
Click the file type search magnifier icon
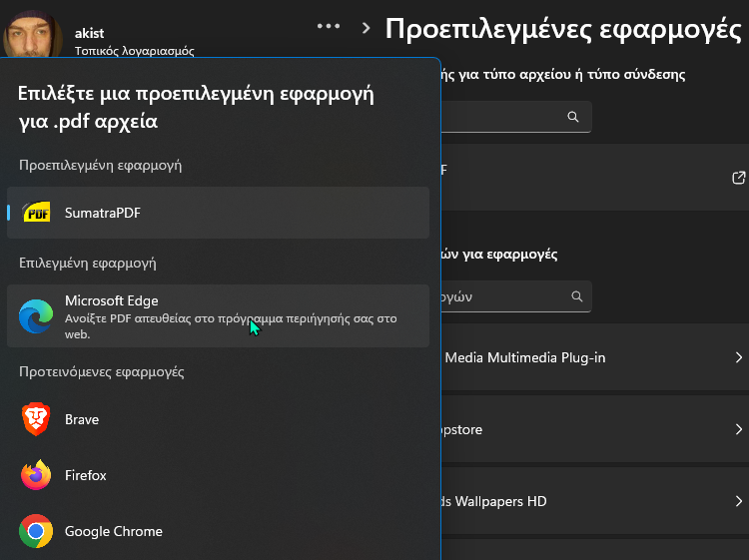coord(573,117)
